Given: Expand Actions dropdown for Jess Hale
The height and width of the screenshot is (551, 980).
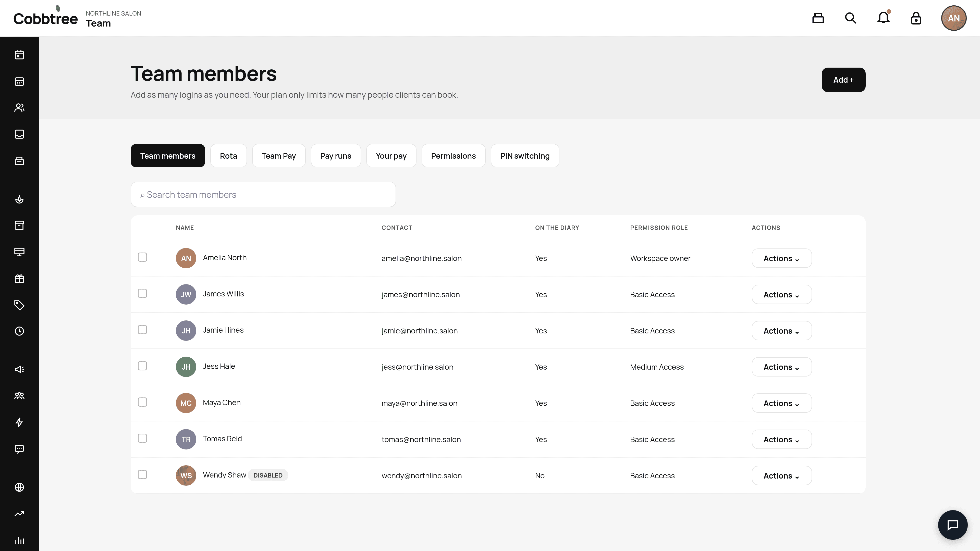Looking at the screenshot, I should click(x=781, y=367).
